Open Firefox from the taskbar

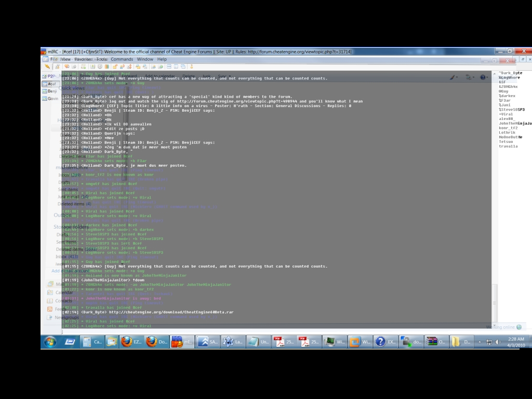pyautogui.click(x=126, y=342)
